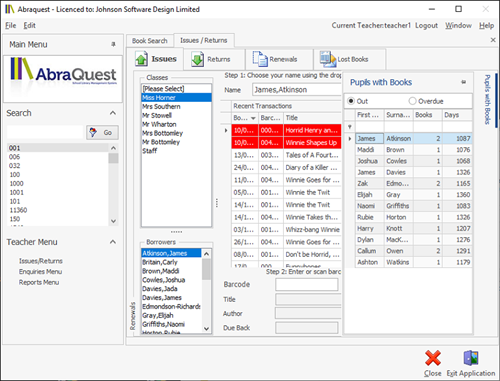
Task: Click the Whizz-bang Winnie transaction row
Action: pos(286,230)
